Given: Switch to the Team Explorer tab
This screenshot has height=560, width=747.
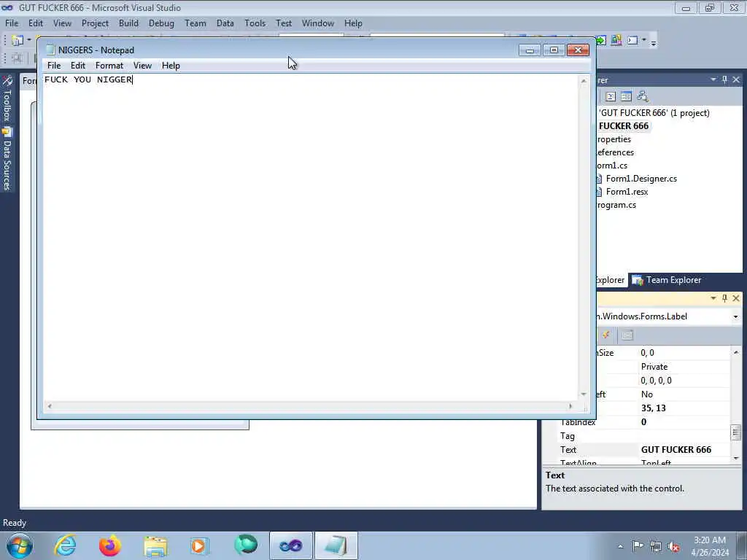Looking at the screenshot, I should pyautogui.click(x=667, y=280).
